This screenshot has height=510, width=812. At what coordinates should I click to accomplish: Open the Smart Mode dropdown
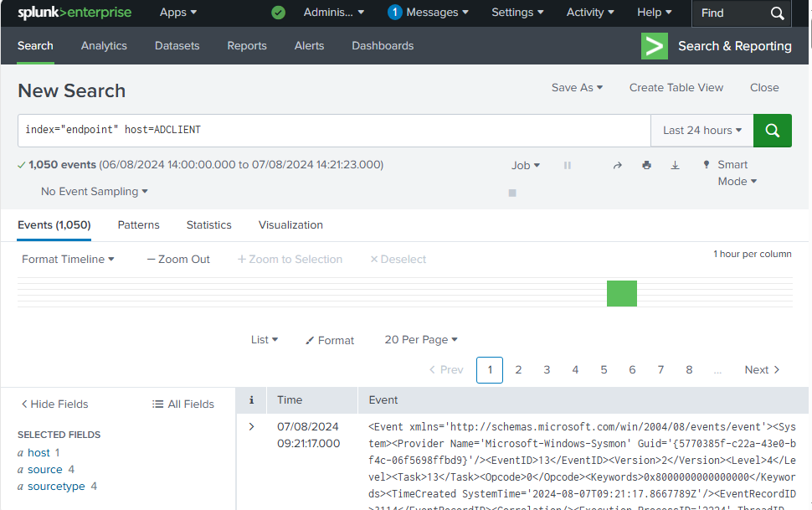tap(732, 173)
